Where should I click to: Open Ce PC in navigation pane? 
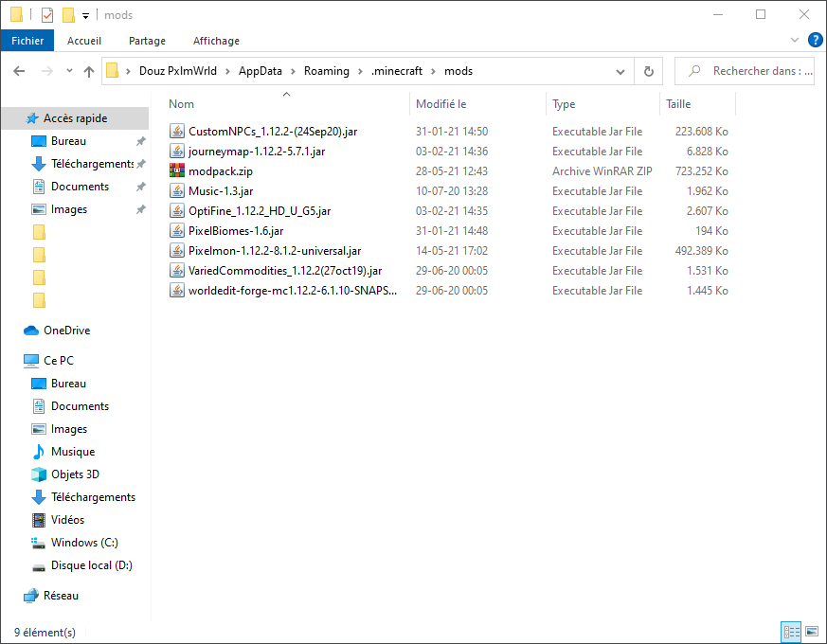(x=48, y=360)
